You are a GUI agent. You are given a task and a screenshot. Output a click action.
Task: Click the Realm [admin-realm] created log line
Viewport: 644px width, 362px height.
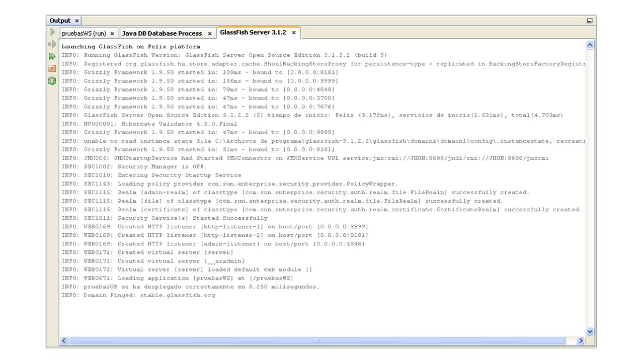click(295, 192)
